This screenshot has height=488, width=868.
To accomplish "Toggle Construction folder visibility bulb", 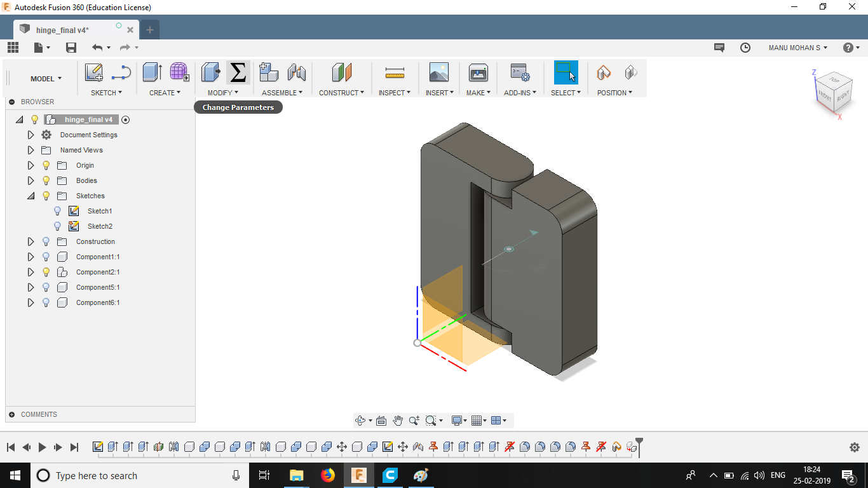I will coord(46,241).
